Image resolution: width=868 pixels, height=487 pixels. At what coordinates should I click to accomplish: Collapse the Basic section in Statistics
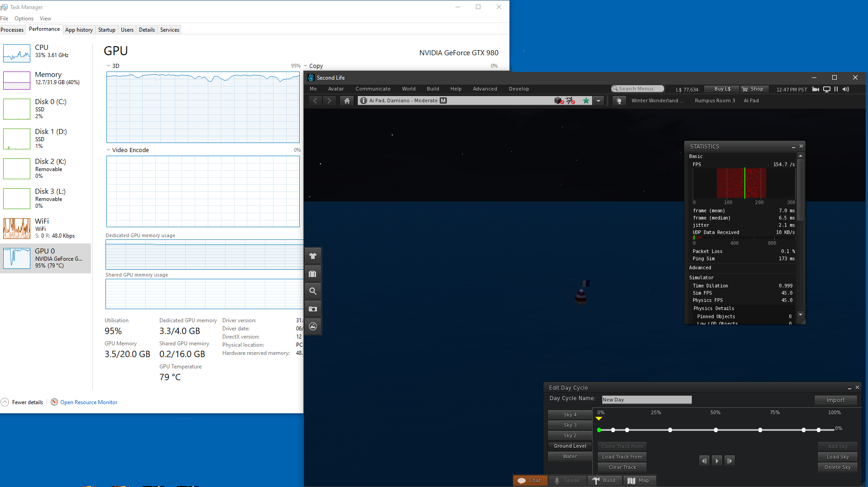click(696, 156)
